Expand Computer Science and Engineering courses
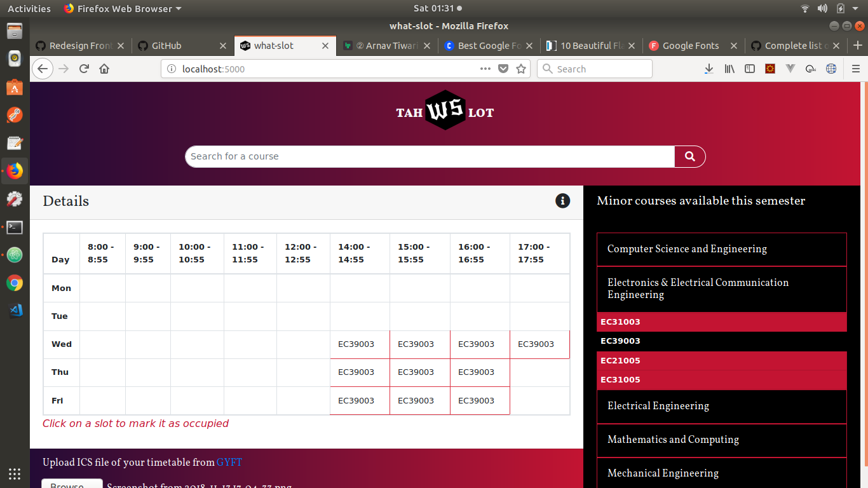 click(x=722, y=249)
